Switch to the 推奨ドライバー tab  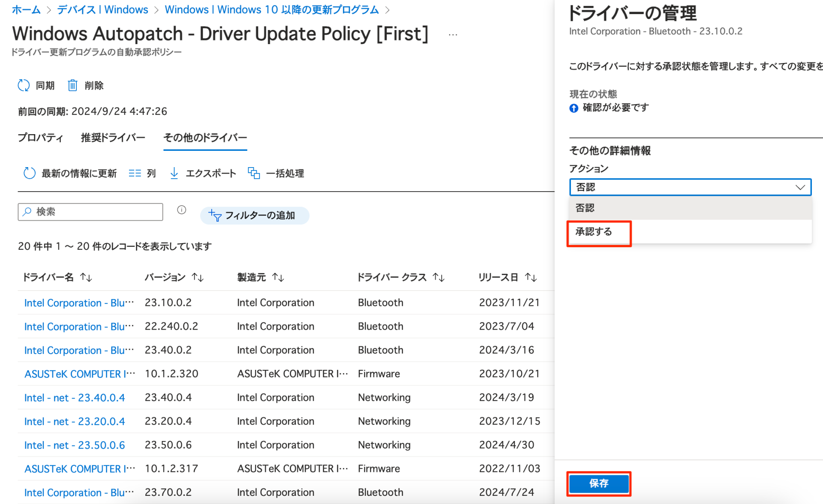[x=113, y=138]
